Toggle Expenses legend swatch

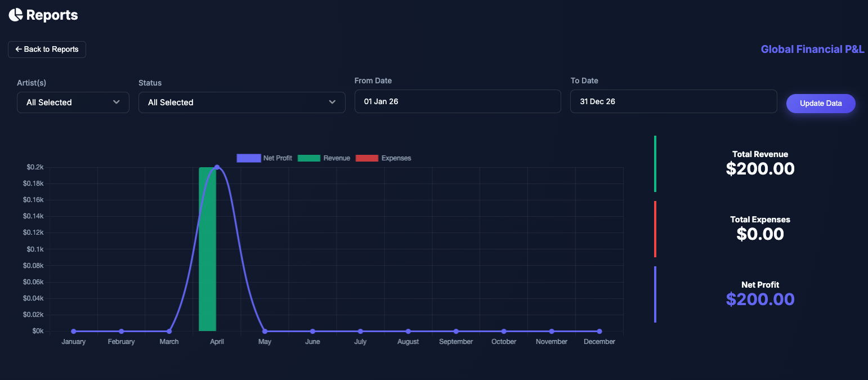367,158
